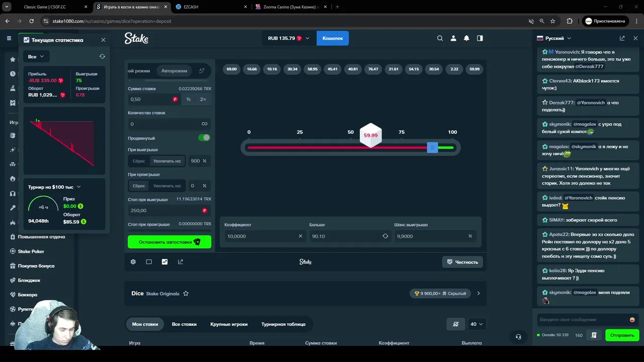The height and width of the screenshot is (362, 644).
Task: Change the 40 rows-per-page dropdown
Action: click(x=477, y=324)
